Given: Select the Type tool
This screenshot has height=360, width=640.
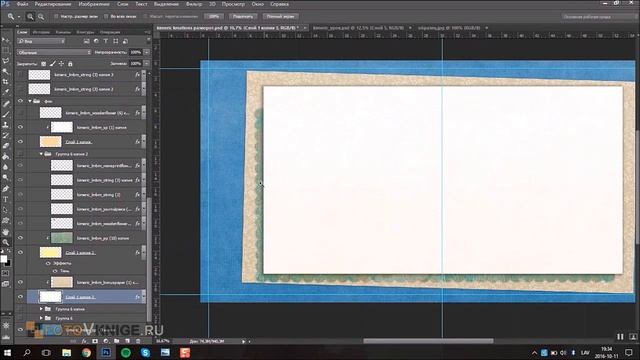Looking at the screenshot, I should (5, 199).
